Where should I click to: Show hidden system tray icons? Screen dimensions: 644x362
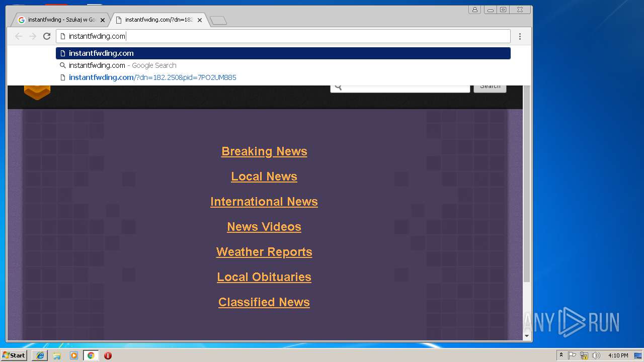(x=561, y=355)
